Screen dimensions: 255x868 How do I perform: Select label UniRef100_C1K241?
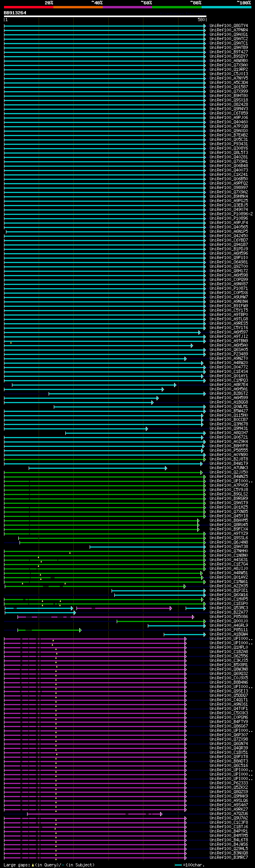pos(229,175)
